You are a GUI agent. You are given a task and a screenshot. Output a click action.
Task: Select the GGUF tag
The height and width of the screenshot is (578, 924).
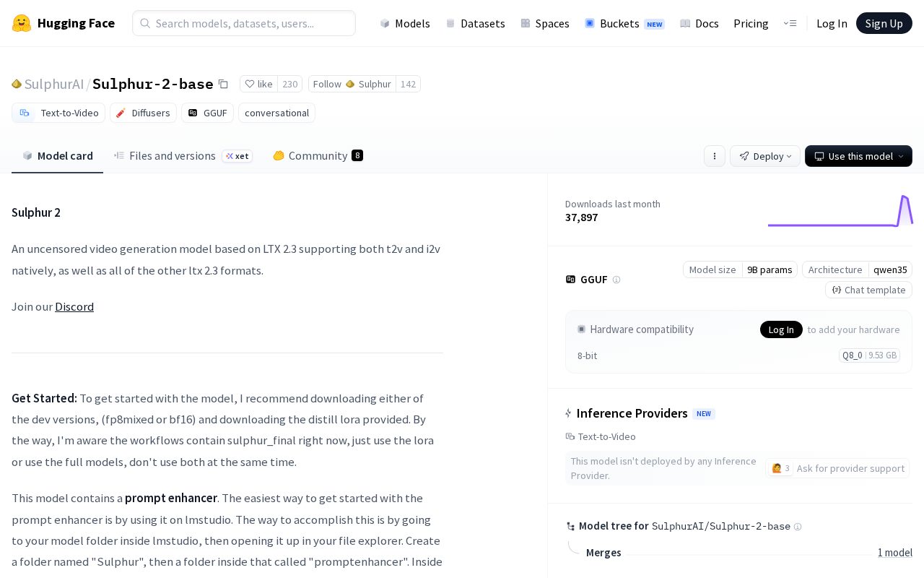(207, 113)
